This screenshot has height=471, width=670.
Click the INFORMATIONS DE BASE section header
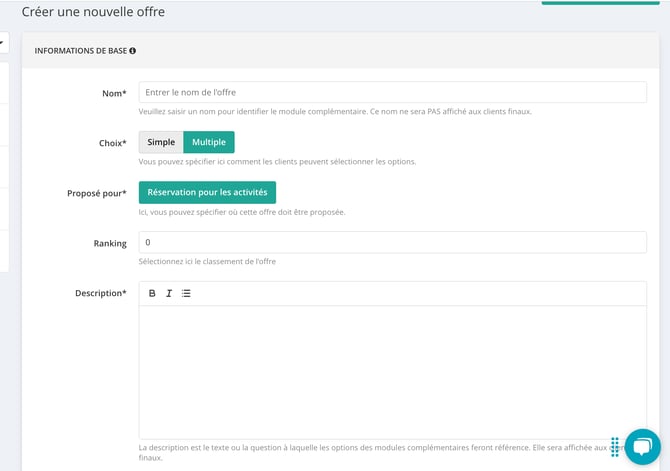pyautogui.click(x=81, y=51)
